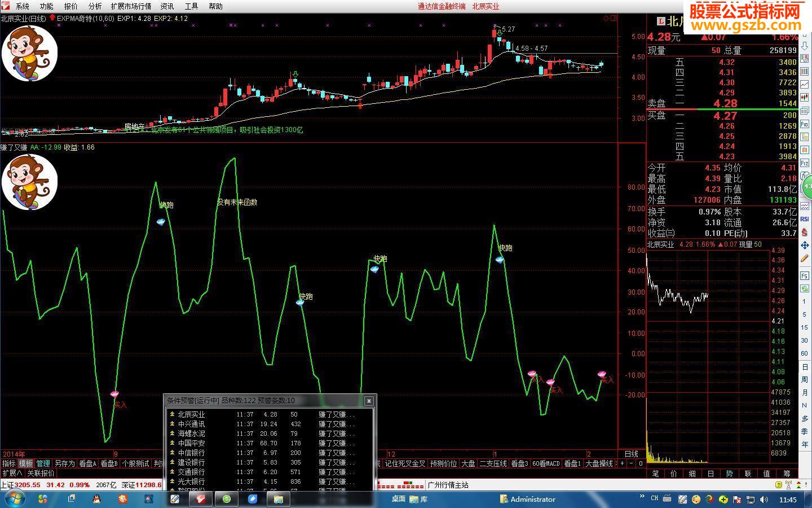Select 光大银行 row in alert list
The image size is (812, 508).
coord(270,481)
